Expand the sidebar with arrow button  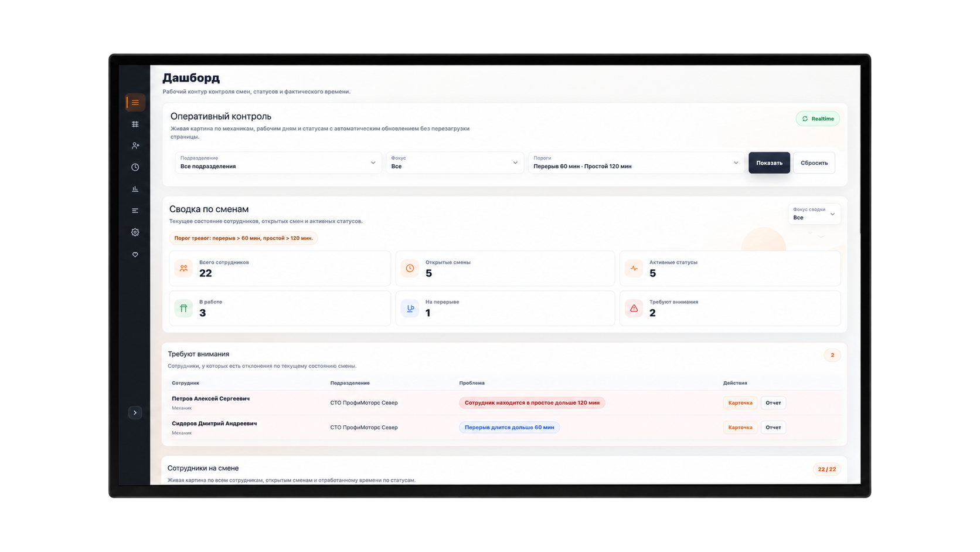click(x=135, y=413)
